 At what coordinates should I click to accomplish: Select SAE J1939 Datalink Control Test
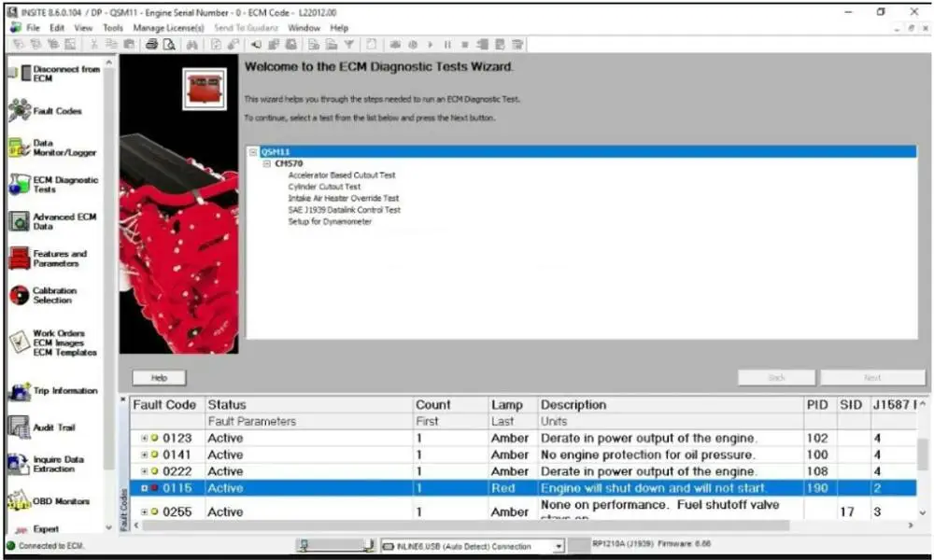point(345,209)
